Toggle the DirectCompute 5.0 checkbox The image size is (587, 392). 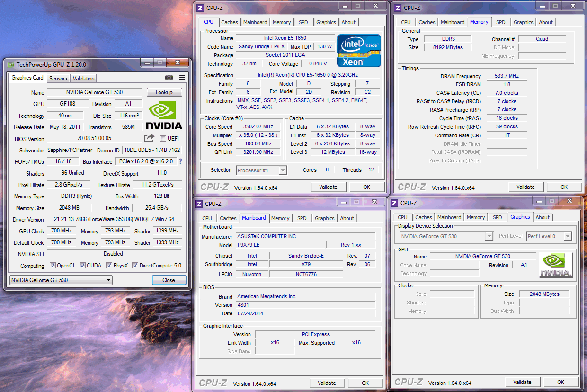(135, 266)
